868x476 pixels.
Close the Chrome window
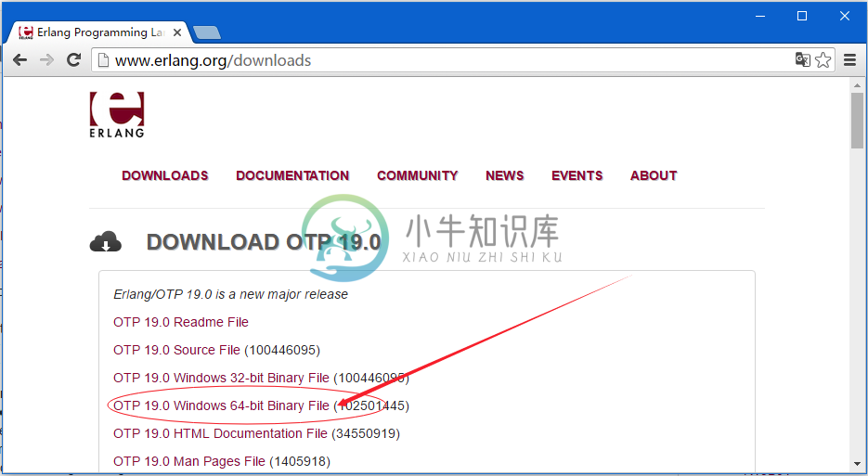click(x=844, y=16)
